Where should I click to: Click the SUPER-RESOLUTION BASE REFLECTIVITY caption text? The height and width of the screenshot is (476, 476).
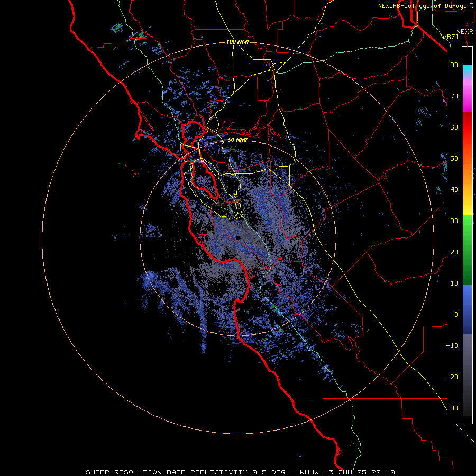click(167, 472)
